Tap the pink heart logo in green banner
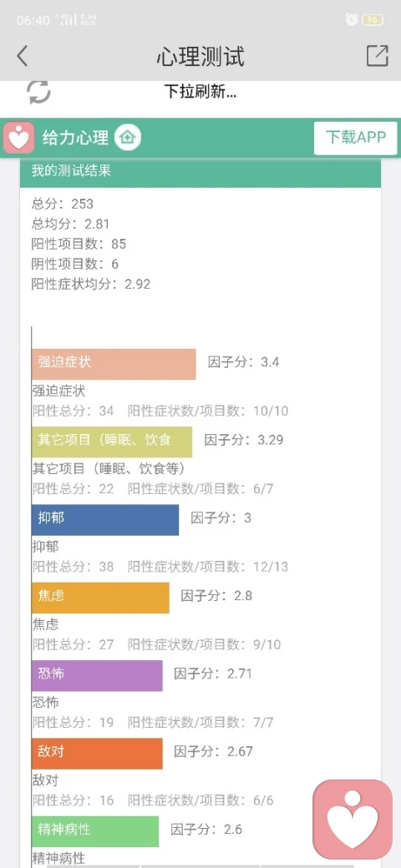Screen dimensions: 401x868 (19, 137)
